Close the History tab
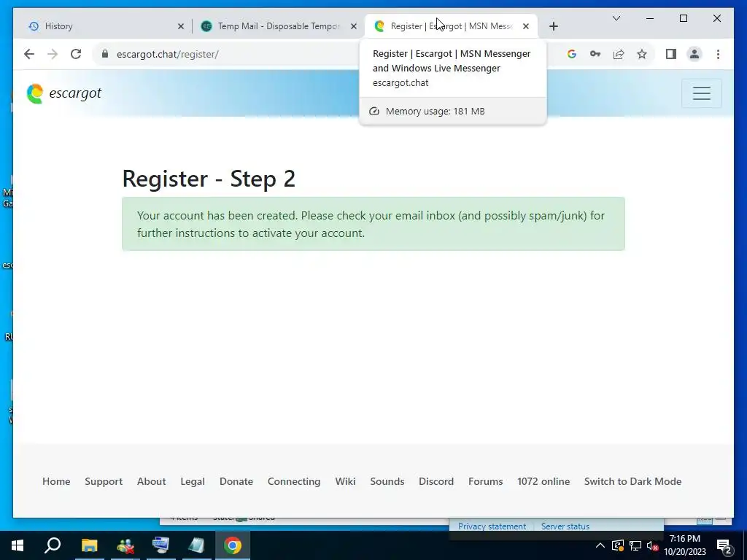The width and height of the screenshot is (747, 560). point(181,26)
